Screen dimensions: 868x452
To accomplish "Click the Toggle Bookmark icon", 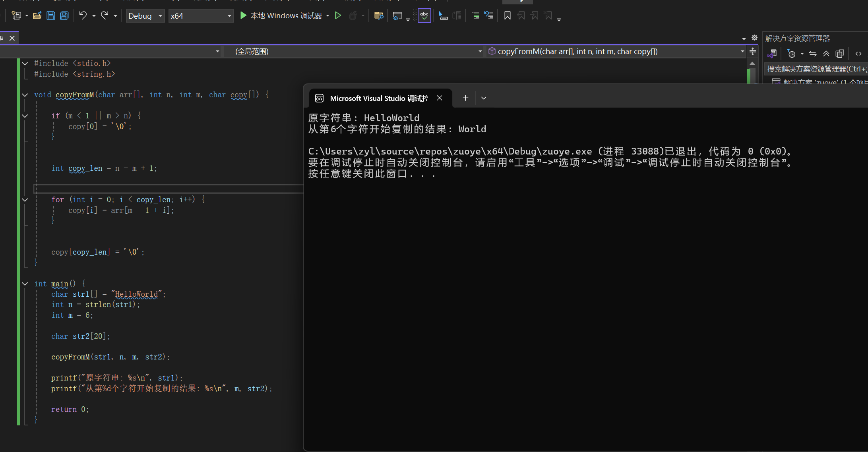I will pyautogui.click(x=507, y=16).
